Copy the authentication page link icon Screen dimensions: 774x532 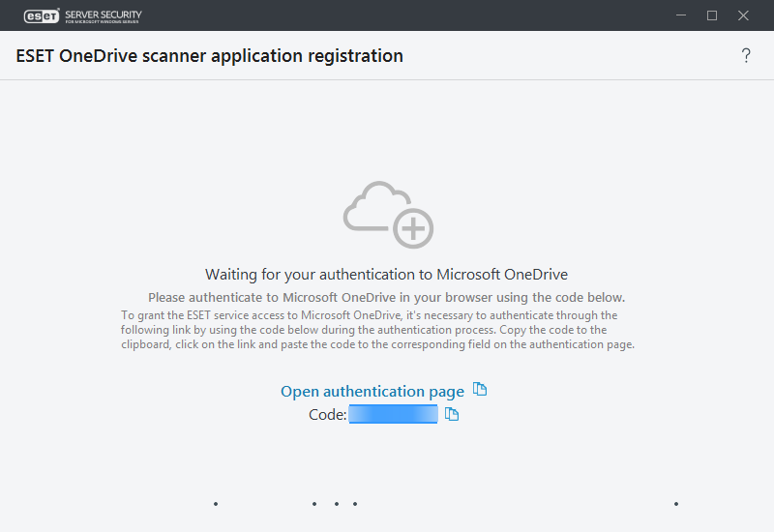(480, 390)
